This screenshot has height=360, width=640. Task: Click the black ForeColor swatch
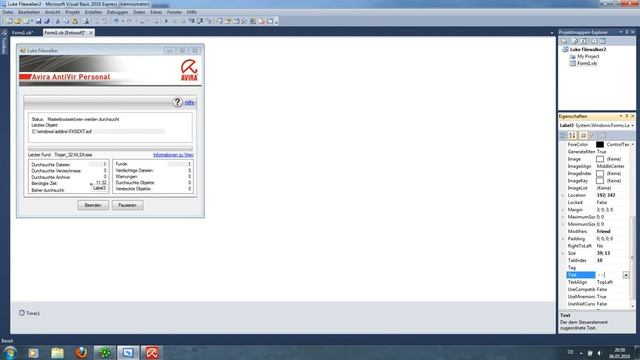click(600, 144)
